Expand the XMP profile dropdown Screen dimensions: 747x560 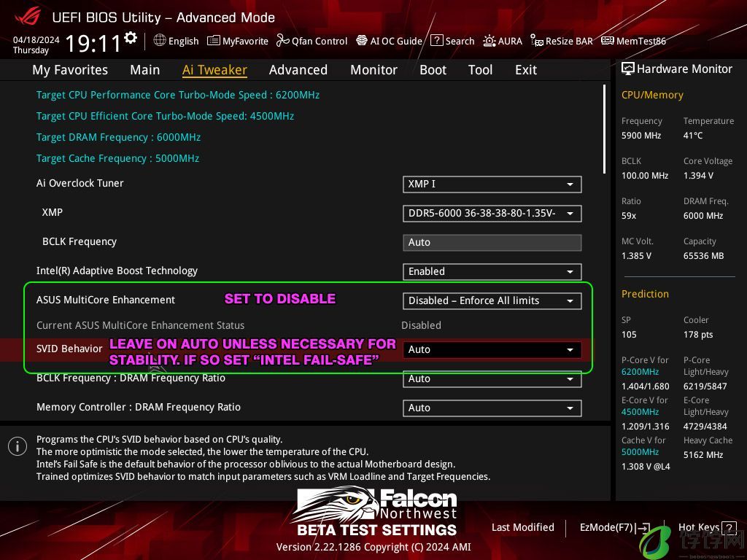[492, 214]
